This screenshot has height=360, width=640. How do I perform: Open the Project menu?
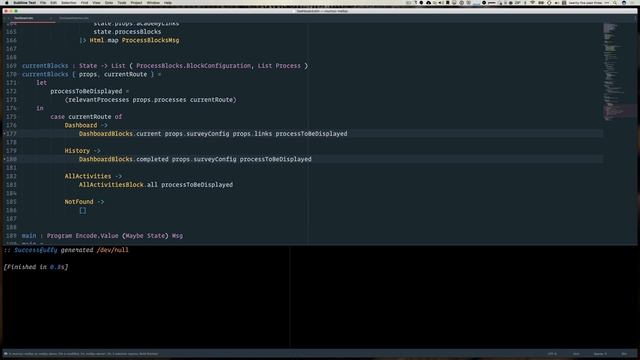(x=136, y=2)
